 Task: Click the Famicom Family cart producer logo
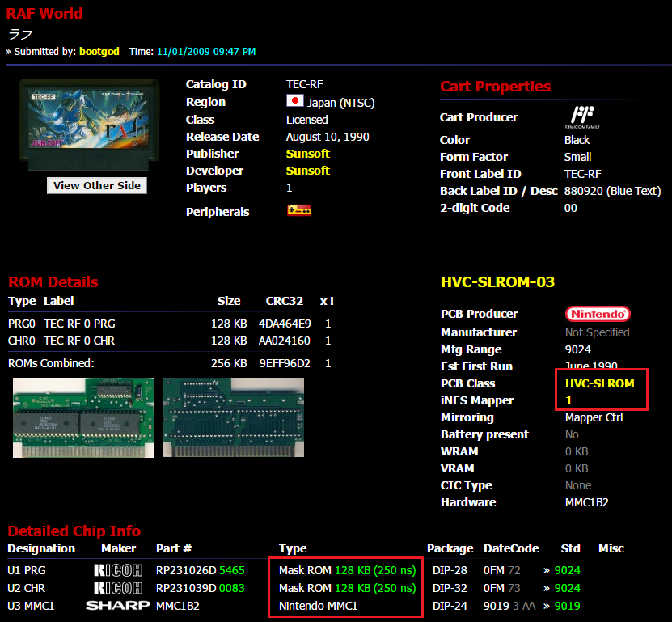[x=582, y=117]
